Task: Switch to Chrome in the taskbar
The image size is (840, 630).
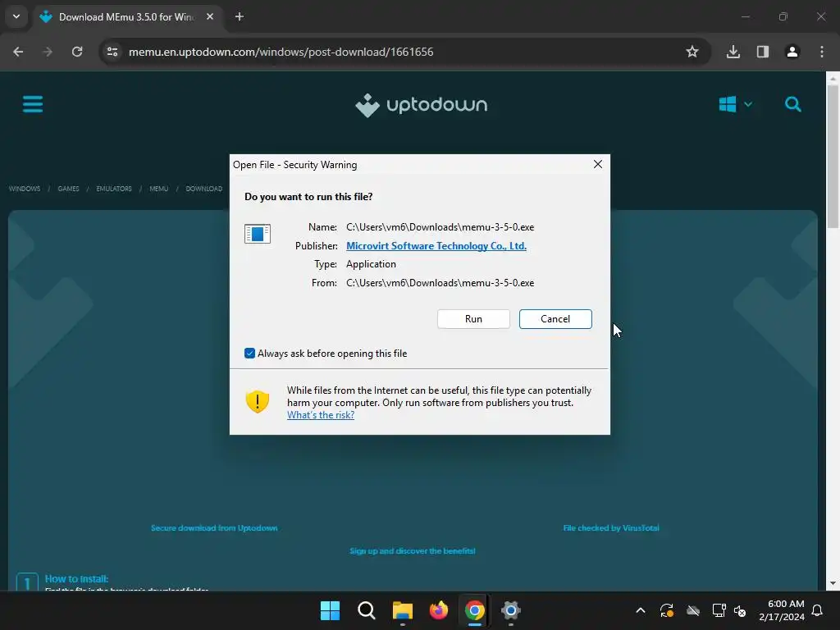Action: (475, 610)
